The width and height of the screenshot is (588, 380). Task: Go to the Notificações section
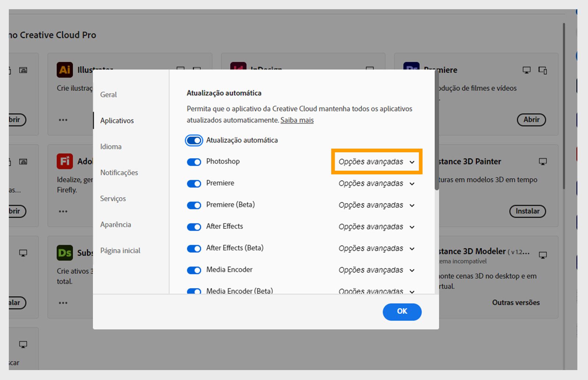point(119,173)
